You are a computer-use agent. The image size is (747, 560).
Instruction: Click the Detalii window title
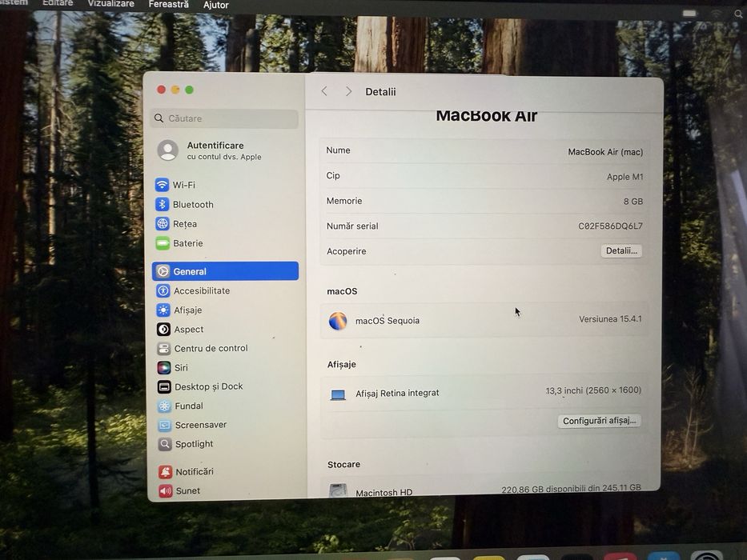(x=380, y=91)
